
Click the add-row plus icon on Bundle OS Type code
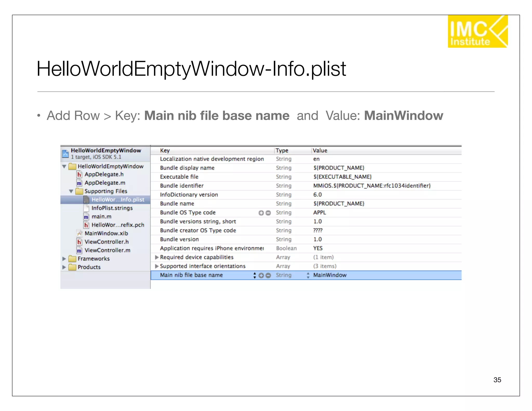261,213
